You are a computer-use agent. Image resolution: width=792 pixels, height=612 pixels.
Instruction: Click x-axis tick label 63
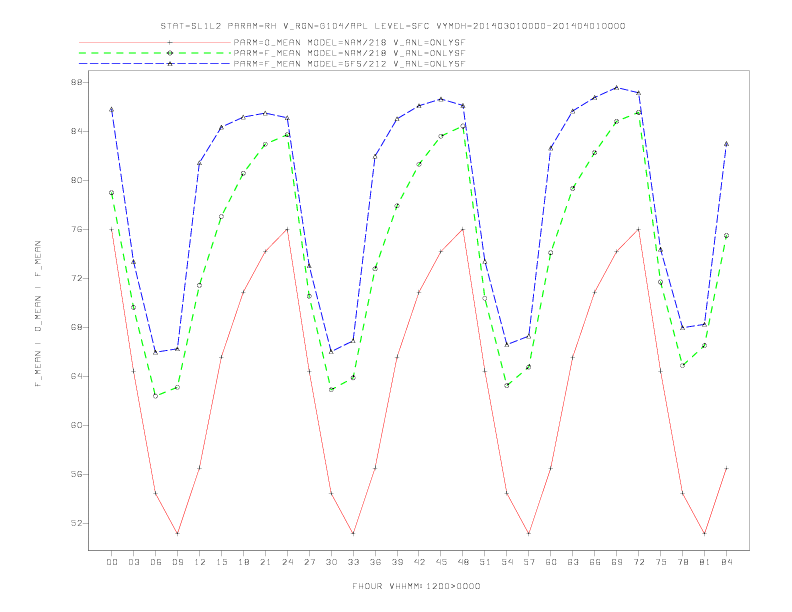[573, 562]
